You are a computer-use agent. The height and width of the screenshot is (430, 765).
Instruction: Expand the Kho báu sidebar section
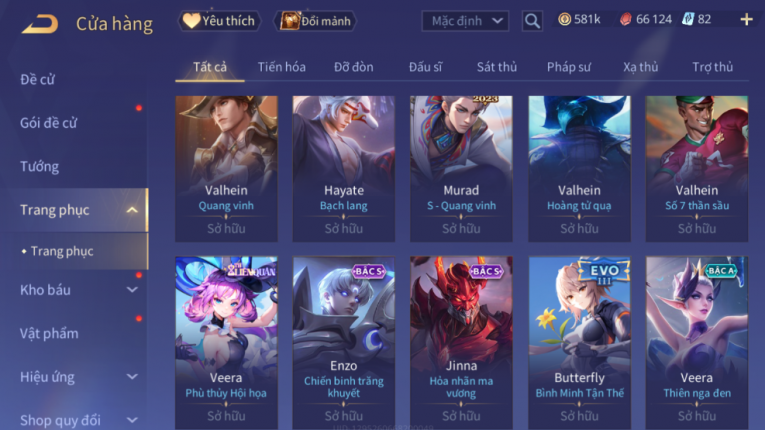[132, 290]
